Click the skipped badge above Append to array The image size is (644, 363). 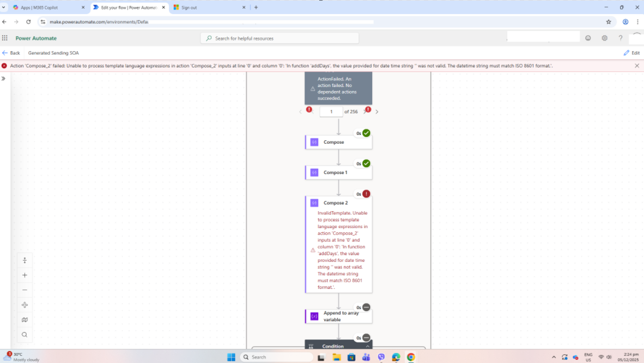point(366,307)
